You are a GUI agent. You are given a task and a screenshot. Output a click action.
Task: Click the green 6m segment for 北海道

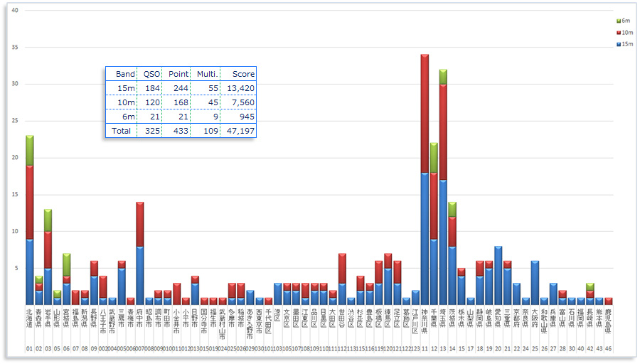(x=30, y=151)
